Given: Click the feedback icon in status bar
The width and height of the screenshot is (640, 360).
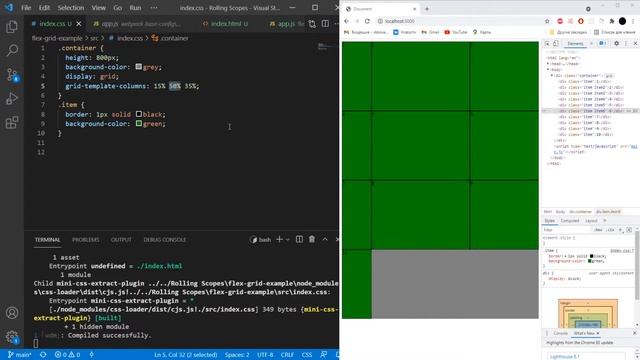Looking at the screenshot, I should pyautogui.click(x=323, y=355).
